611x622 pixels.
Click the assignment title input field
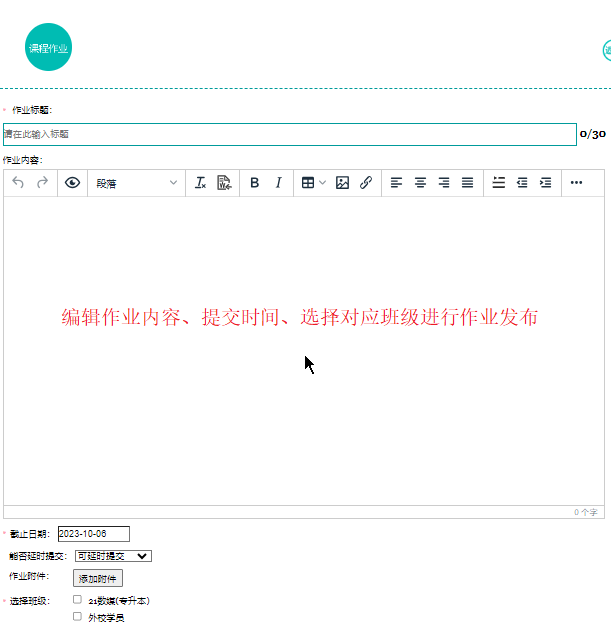289,134
